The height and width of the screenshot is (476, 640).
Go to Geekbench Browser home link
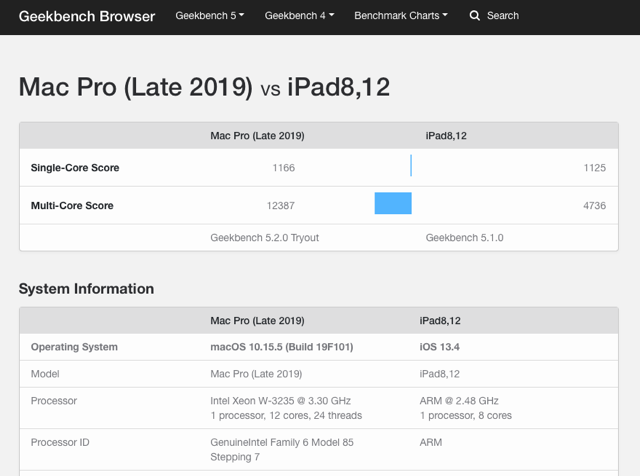click(x=87, y=16)
